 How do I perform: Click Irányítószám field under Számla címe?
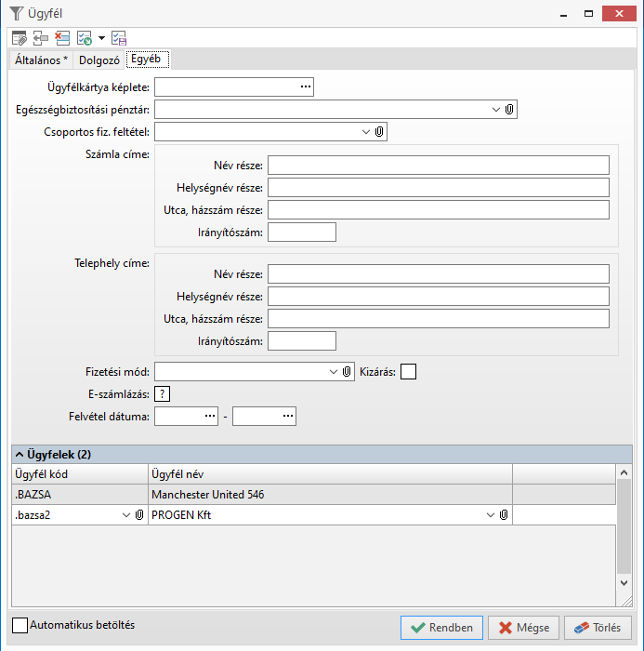(x=302, y=232)
